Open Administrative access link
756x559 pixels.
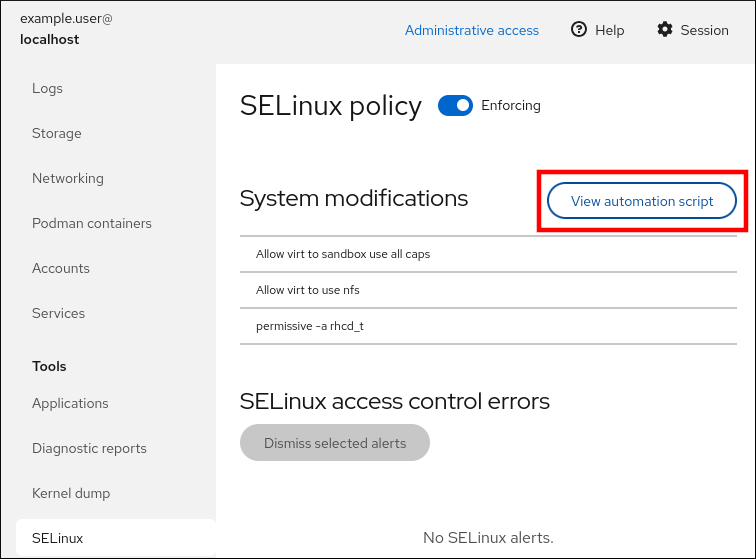[x=471, y=30]
